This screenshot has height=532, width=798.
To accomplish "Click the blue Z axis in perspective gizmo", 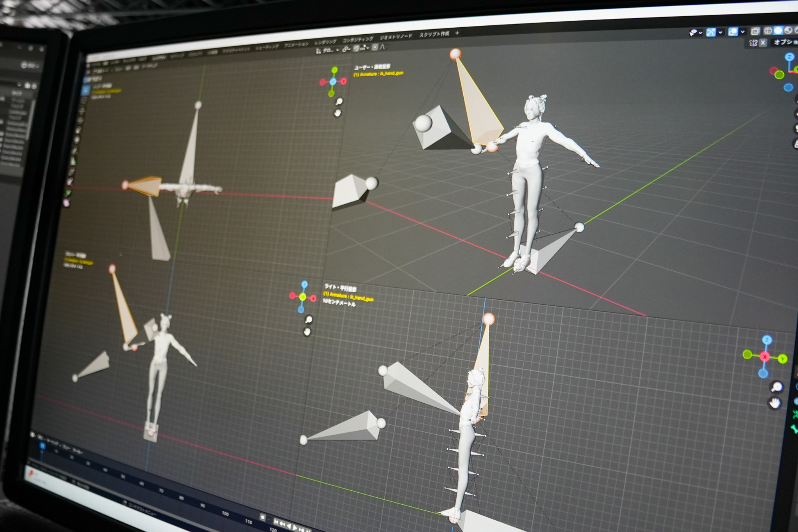I will [790, 57].
